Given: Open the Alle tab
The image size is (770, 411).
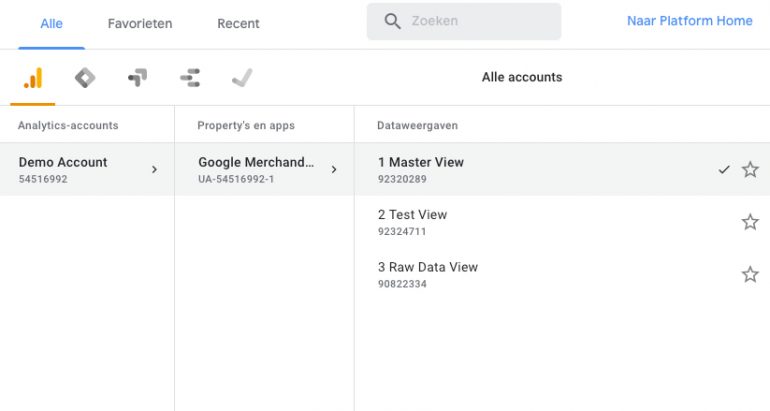Looking at the screenshot, I should (52, 24).
